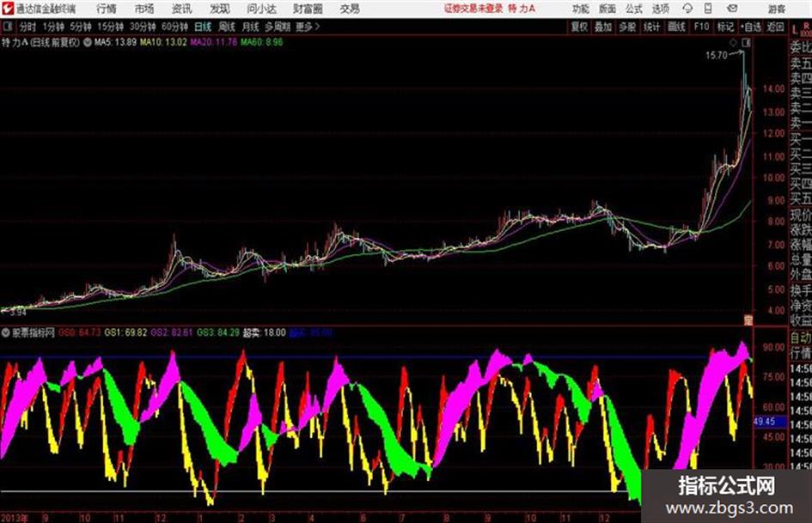Open the 市场 menu
This screenshot has width=812, height=523.
144,9
